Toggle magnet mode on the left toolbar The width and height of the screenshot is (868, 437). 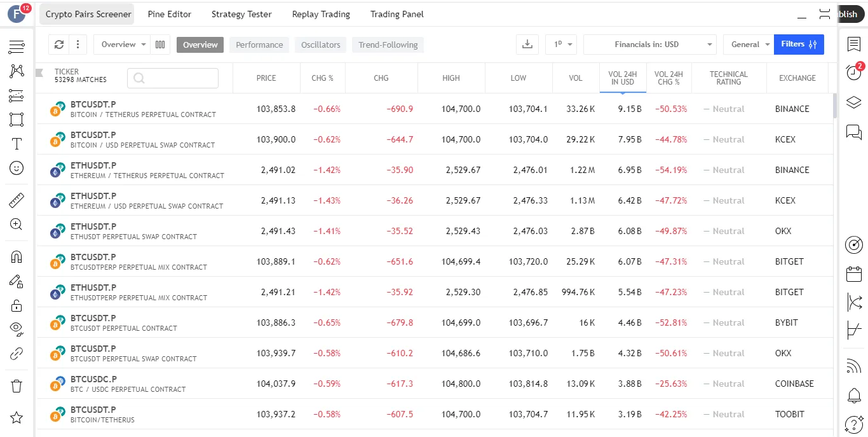(x=17, y=257)
